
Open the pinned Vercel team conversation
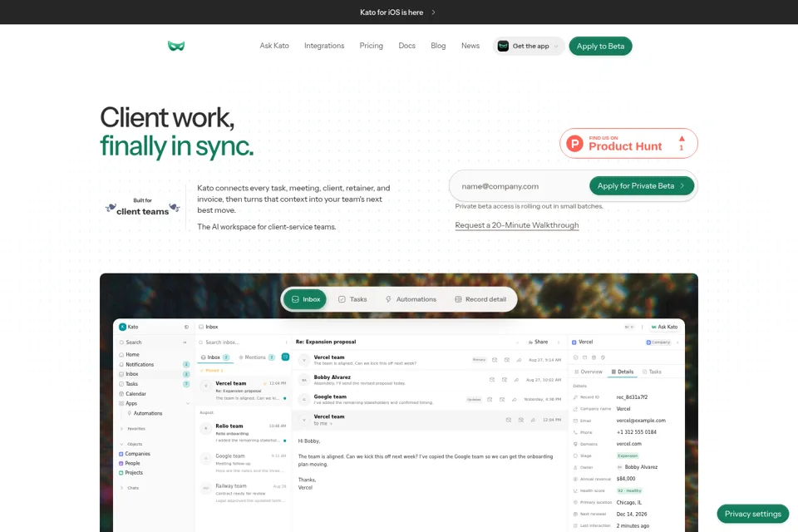click(x=244, y=391)
